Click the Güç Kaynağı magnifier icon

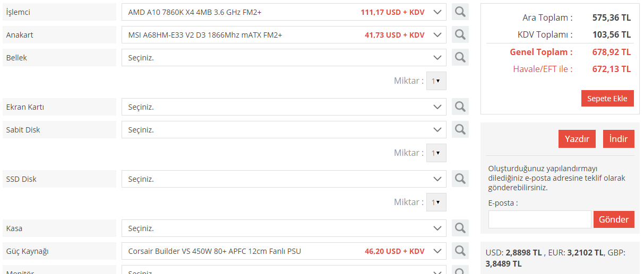[x=460, y=251]
